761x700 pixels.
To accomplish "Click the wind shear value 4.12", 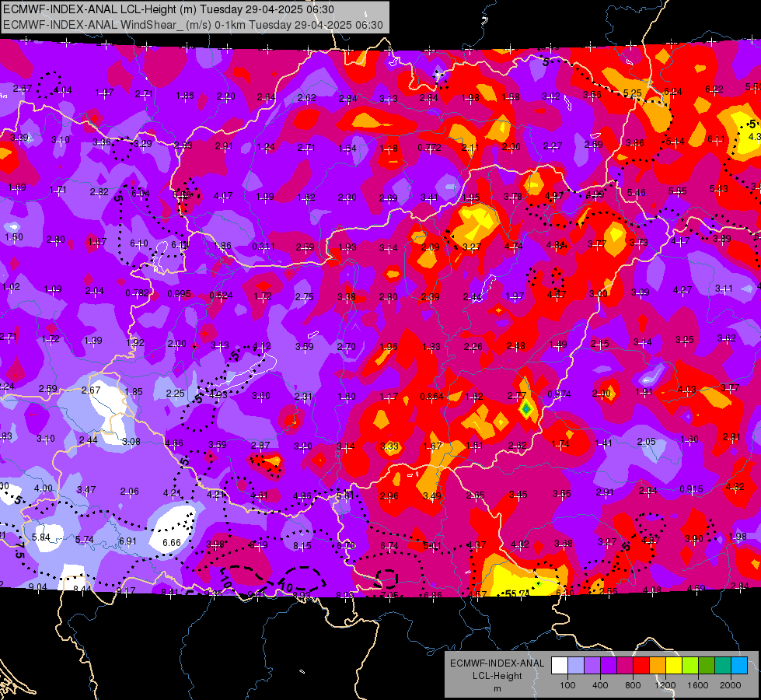I will (262, 346).
